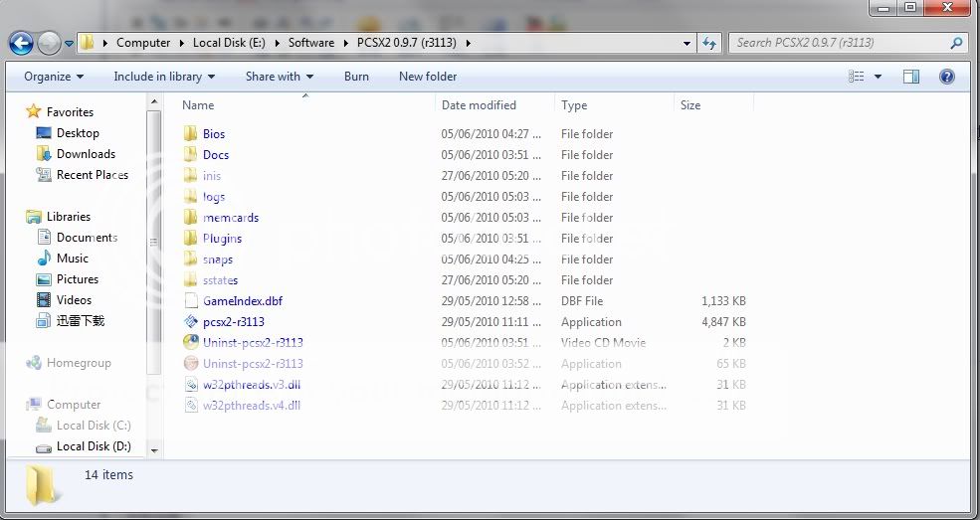
Task: Click the Help question mark icon
Action: point(946,77)
